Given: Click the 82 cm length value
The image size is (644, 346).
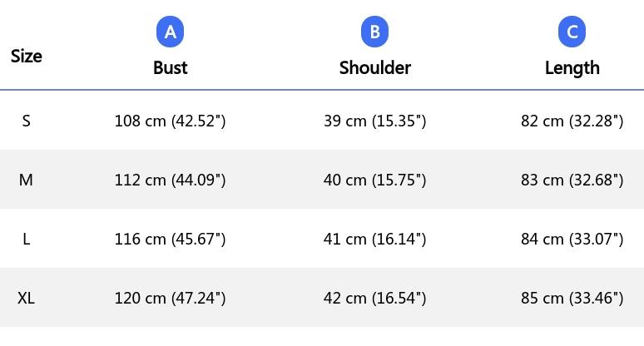Looking at the screenshot, I should click(x=572, y=121).
